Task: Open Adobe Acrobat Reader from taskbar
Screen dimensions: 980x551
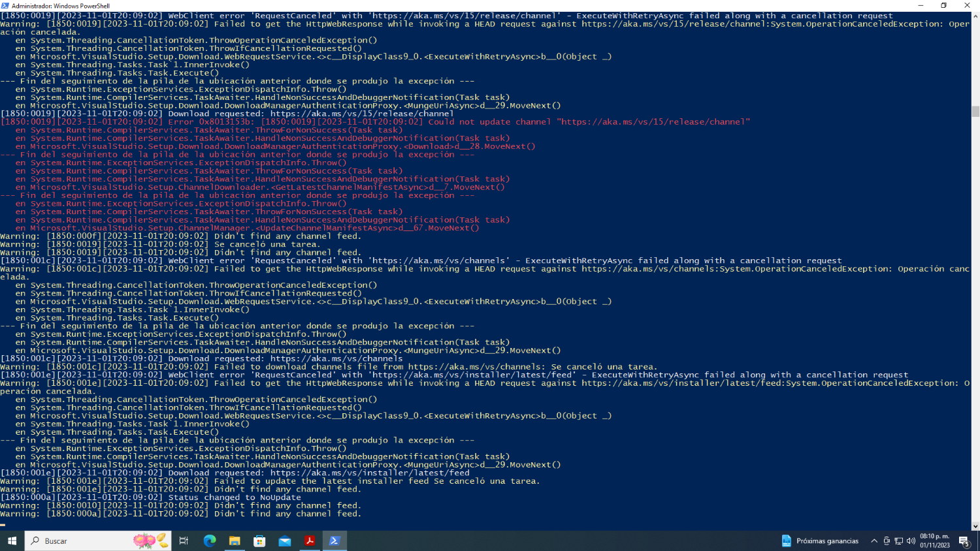Action: pyautogui.click(x=310, y=541)
